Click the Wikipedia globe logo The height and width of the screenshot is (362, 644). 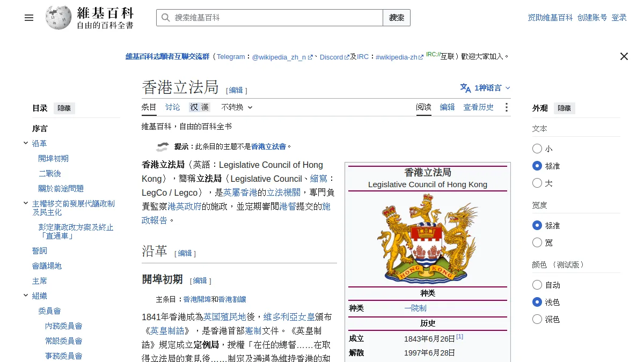pos(58,18)
